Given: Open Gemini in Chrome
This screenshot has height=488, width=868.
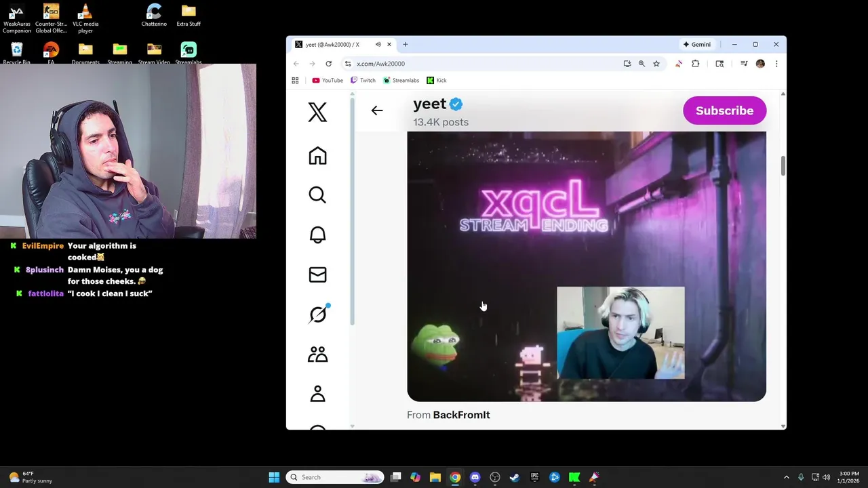Looking at the screenshot, I should pyautogui.click(x=697, y=45).
